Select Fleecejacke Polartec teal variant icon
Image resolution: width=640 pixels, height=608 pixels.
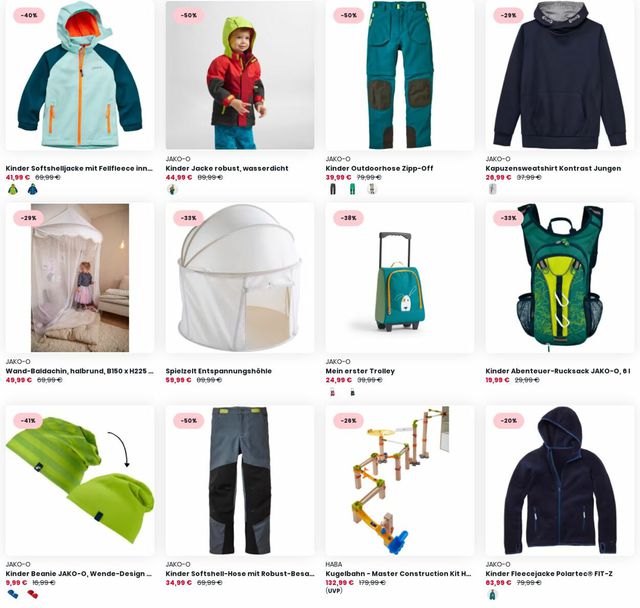[493, 595]
